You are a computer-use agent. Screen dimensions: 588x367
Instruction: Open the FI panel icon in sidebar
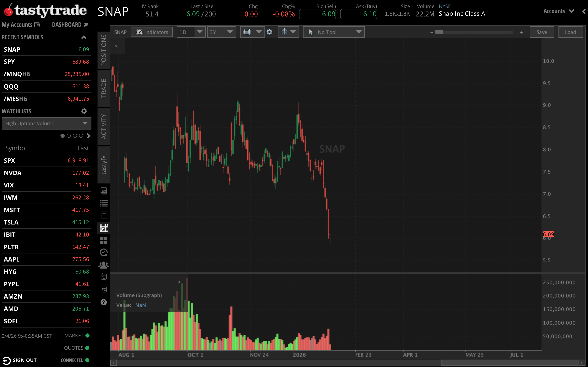click(103, 289)
